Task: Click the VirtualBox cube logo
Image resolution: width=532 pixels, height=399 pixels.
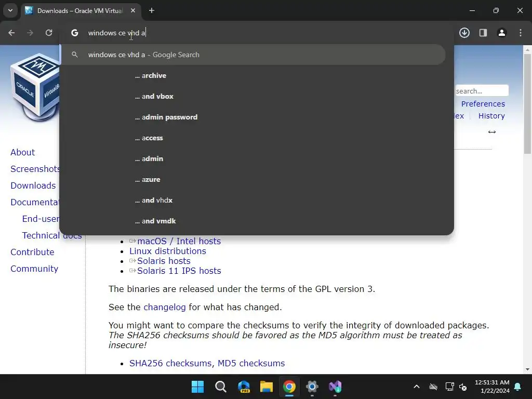Action: 35,87
